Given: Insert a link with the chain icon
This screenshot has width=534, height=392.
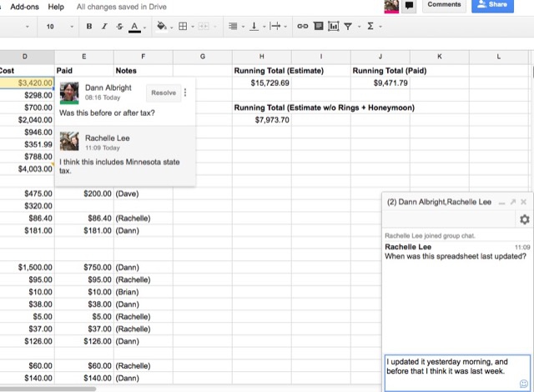Looking at the screenshot, I should (x=302, y=26).
